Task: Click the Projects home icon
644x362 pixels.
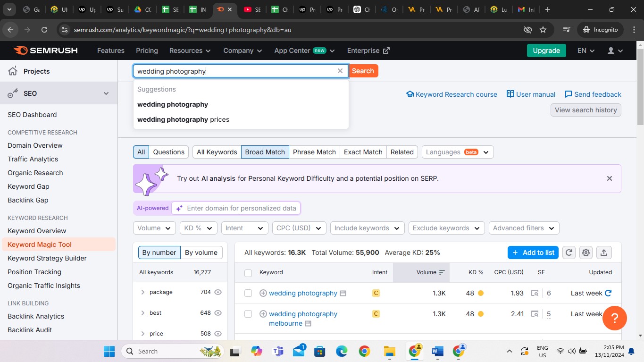Action: [13, 71]
